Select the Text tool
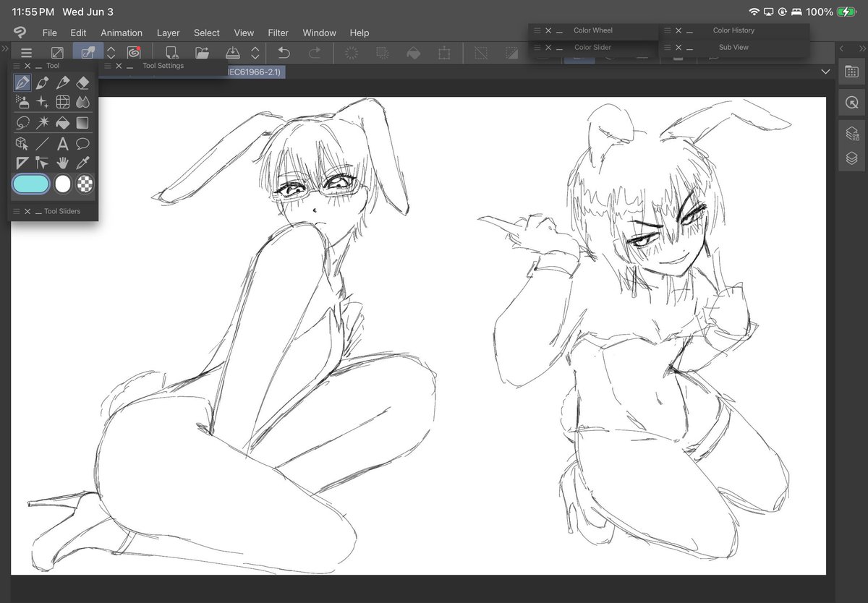868x603 pixels. pyautogui.click(x=63, y=143)
